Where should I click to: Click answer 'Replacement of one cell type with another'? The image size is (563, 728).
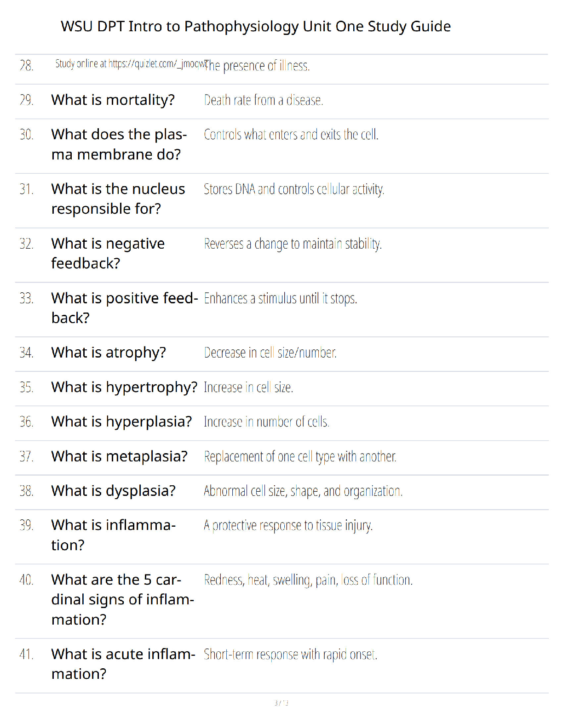[300, 457]
